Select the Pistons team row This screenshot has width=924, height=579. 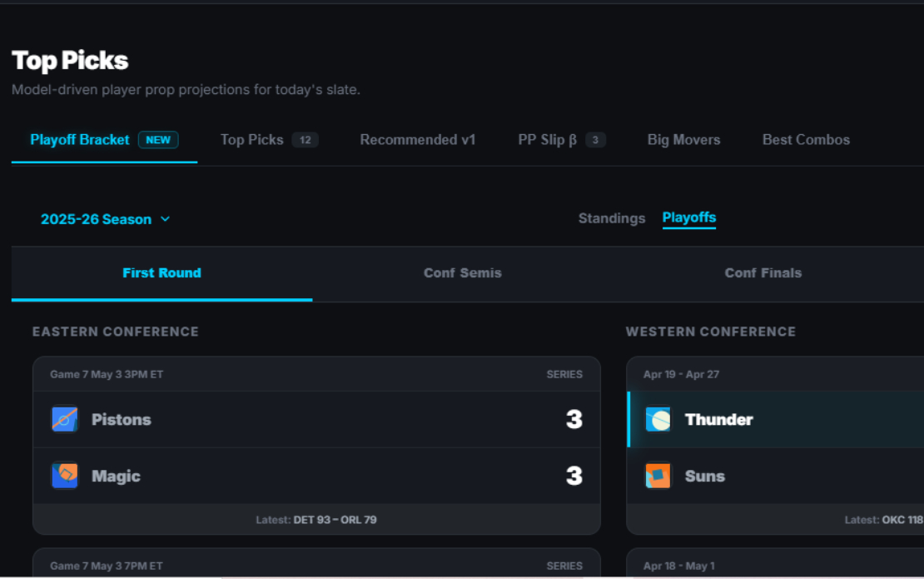click(316, 419)
